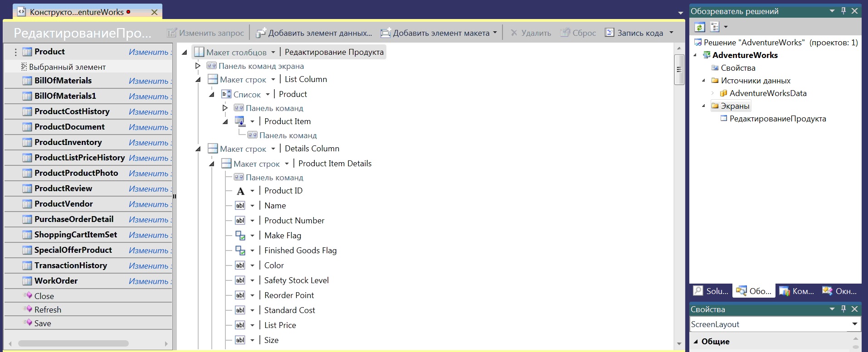The width and height of the screenshot is (868, 352).
Task: Click the Finished Goods Flag checkbox icon
Action: [x=240, y=251]
